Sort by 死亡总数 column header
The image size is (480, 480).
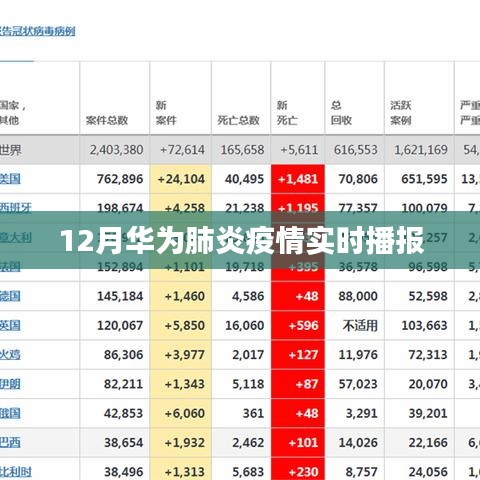pyautogui.click(x=238, y=120)
